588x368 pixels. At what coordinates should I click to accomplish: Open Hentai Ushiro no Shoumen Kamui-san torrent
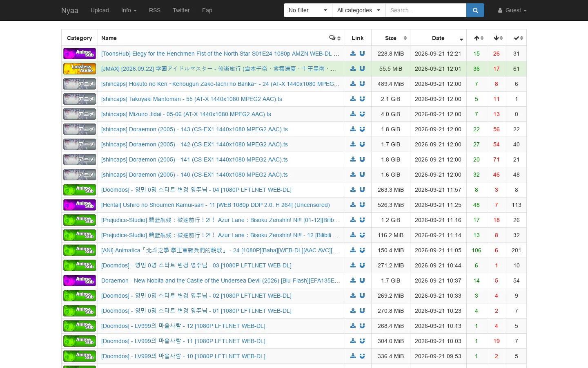216,205
